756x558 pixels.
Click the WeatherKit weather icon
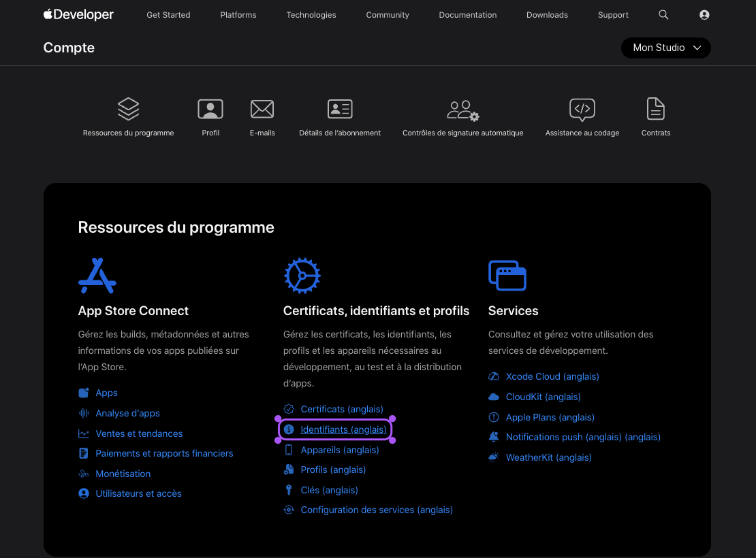click(x=494, y=457)
